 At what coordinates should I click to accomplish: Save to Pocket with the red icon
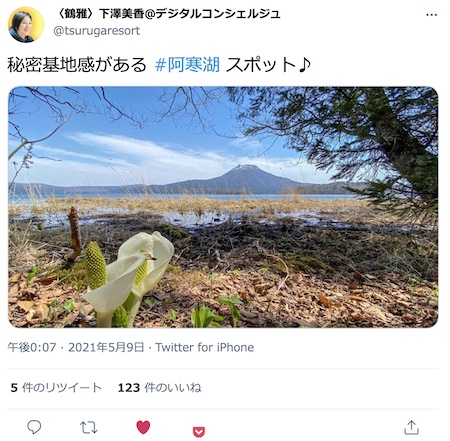click(x=199, y=432)
